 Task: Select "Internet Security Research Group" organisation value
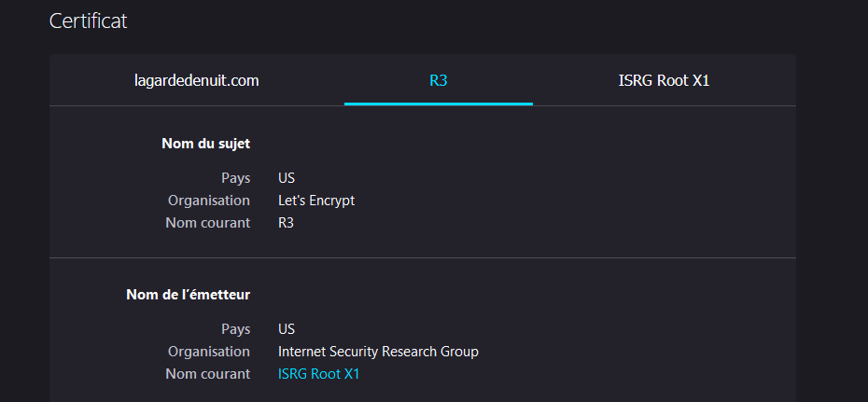(378, 352)
